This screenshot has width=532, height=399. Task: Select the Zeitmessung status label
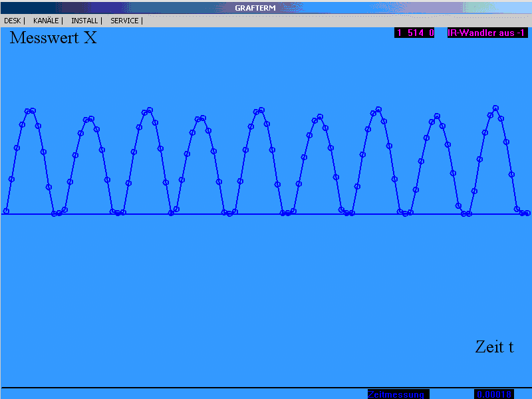[x=398, y=394]
